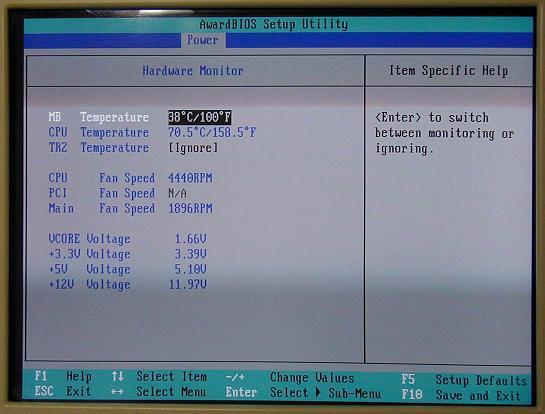Click the 1896RPM fan speed value
This screenshot has width=545, height=414.
click(x=190, y=209)
